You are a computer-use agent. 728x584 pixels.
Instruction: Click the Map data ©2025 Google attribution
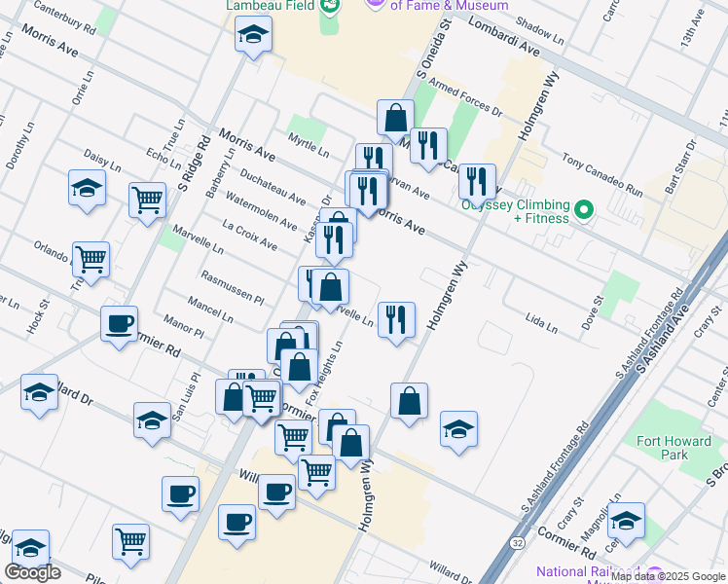point(668,576)
